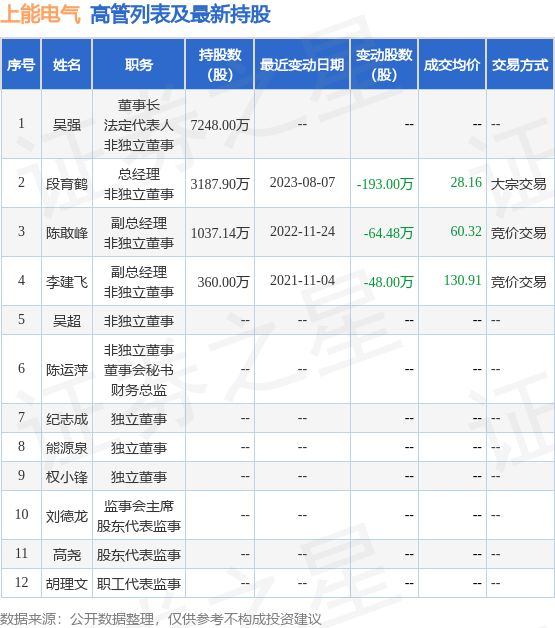Click the 3187.90万 shareholding cell
This screenshot has height=628, width=555.
pyautogui.click(x=220, y=184)
